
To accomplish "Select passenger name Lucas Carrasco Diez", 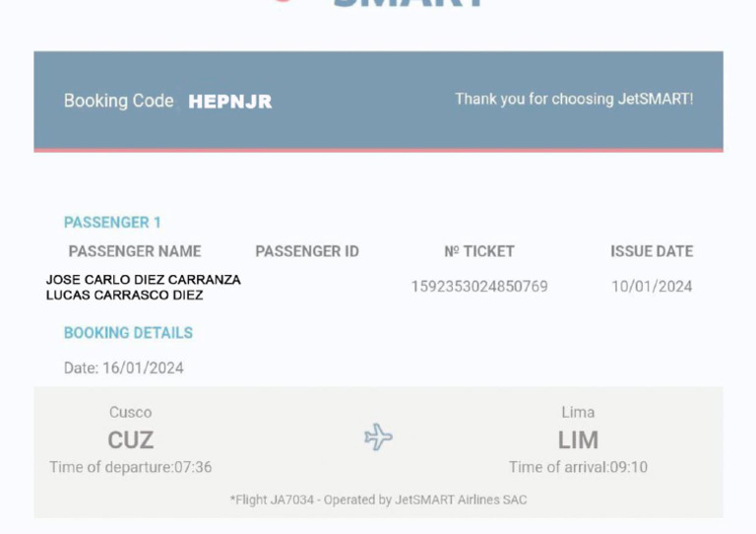I will (125, 295).
